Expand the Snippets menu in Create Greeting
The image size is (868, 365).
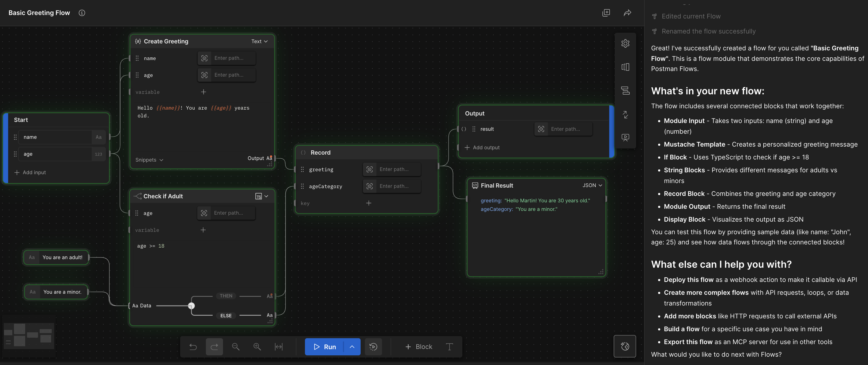149,160
